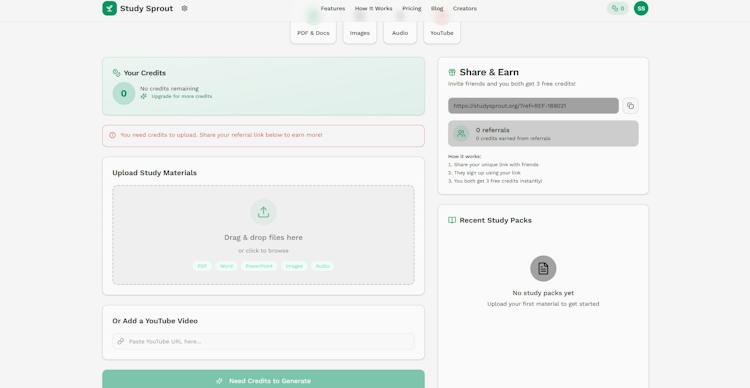Click the PowerPoint file type chip
The width and height of the screenshot is (750, 388).
coord(259,266)
